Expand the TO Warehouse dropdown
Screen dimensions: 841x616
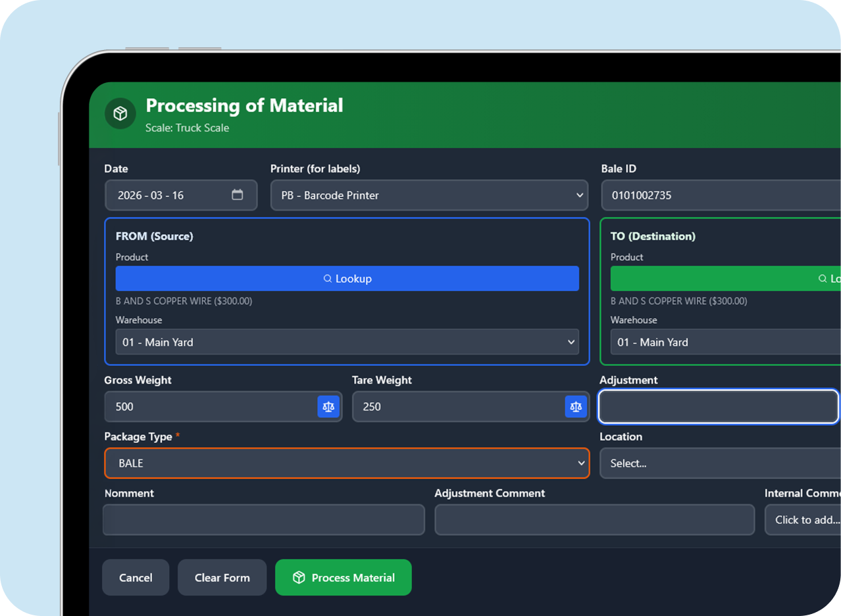click(726, 342)
